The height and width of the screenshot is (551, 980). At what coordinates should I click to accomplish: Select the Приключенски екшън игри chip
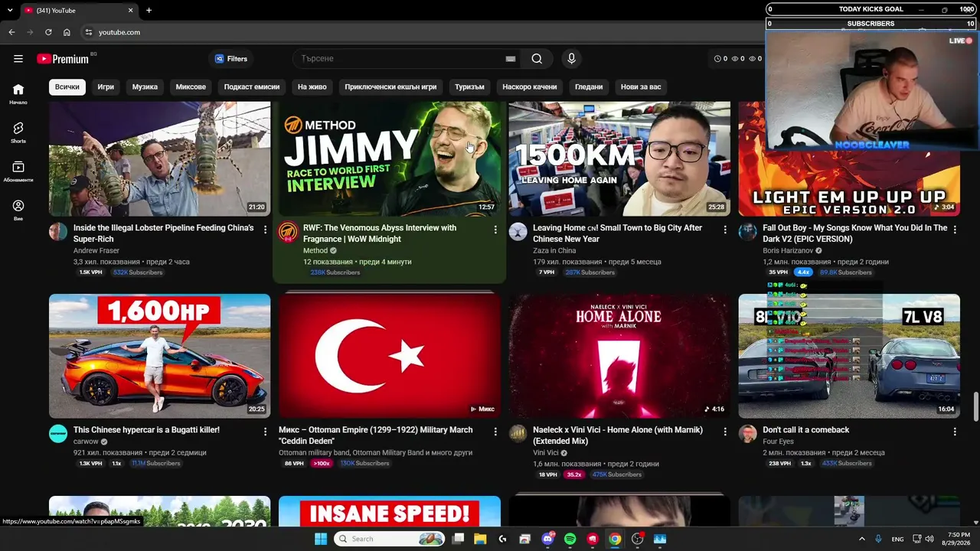(x=390, y=86)
